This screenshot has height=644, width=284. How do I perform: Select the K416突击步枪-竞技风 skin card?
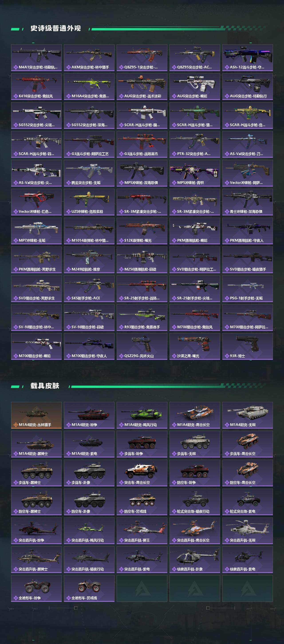[36, 87]
